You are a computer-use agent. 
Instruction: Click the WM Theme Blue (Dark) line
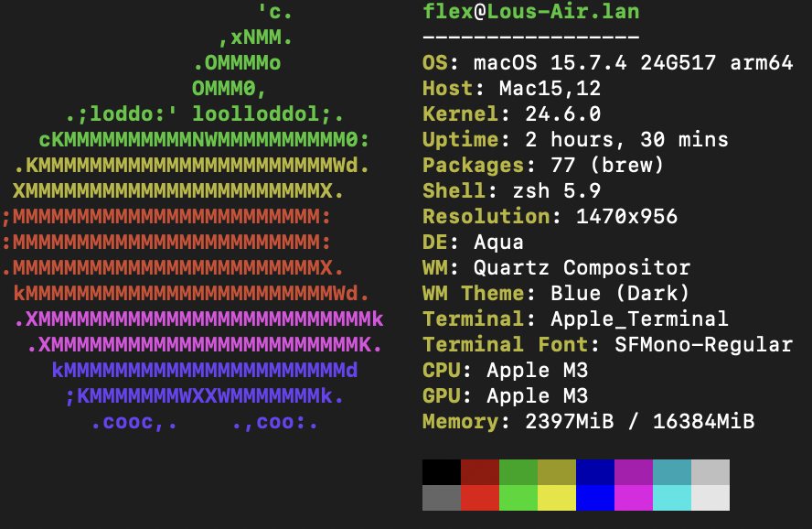point(556,294)
